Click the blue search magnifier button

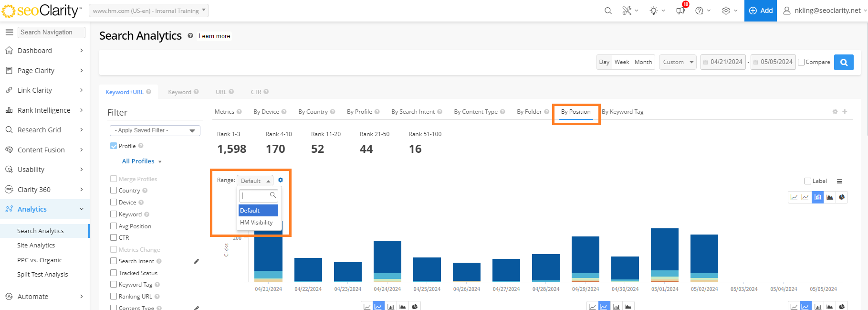coord(844,62)
